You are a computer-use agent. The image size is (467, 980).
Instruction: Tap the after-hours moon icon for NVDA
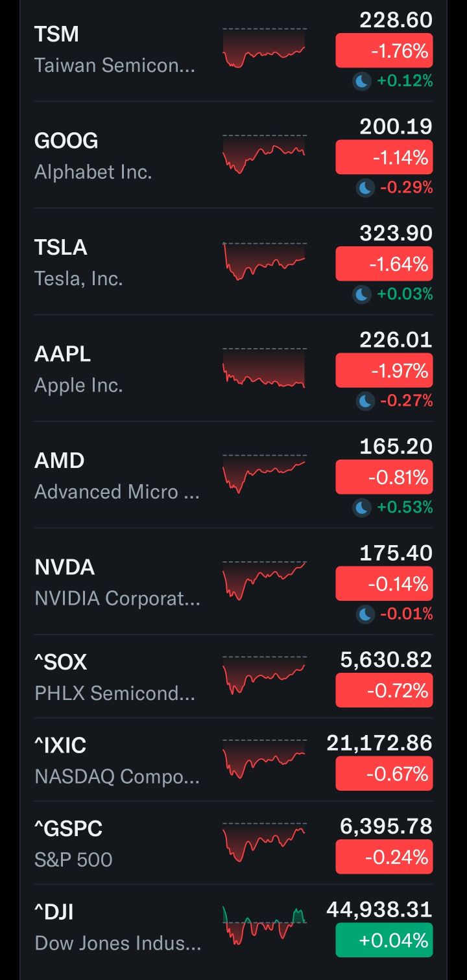click(365, 614)
